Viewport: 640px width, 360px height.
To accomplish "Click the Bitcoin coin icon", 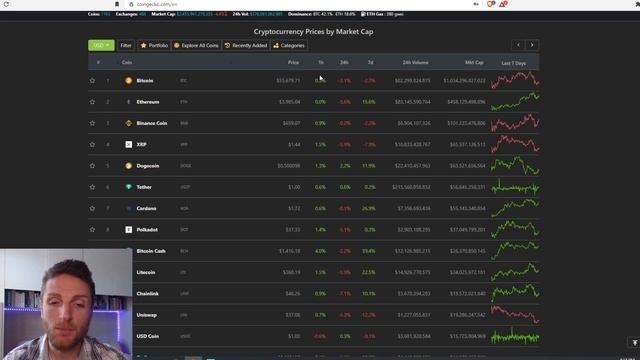I will (x=129, y=81).
